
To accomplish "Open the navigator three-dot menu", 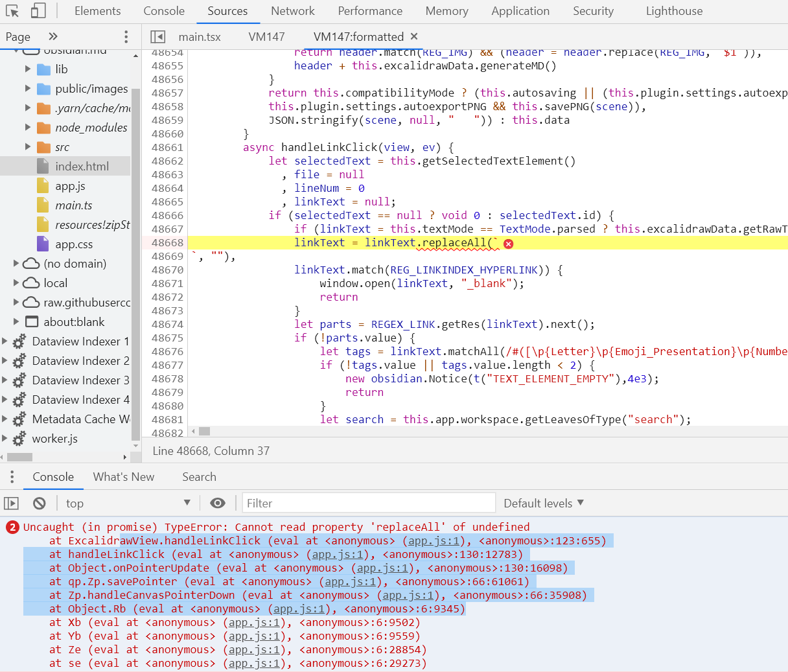I will pos(126,37).
